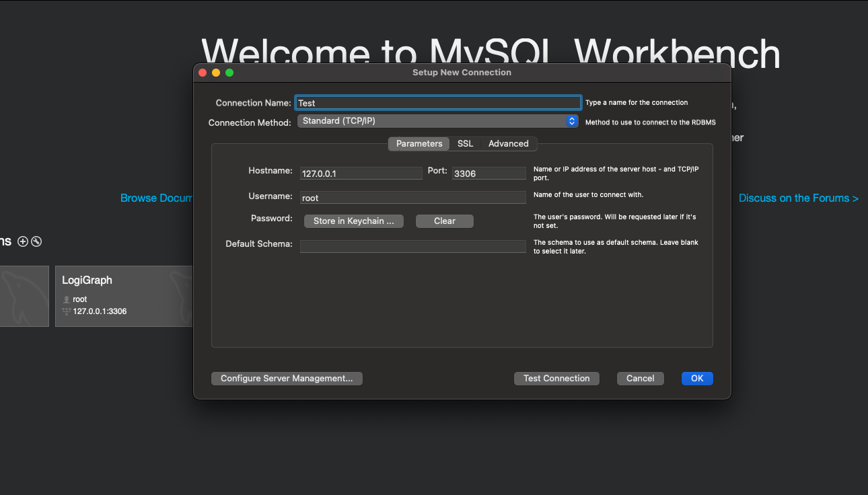The height and width of the screenshot is (495, 868).
Task: Click the Connection Name field
Action: click(438, 103)
